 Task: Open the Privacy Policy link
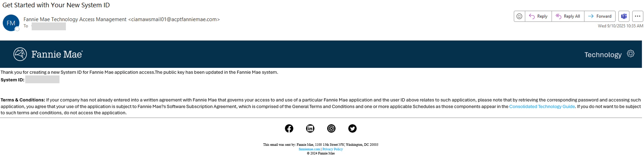pos(332,149)
